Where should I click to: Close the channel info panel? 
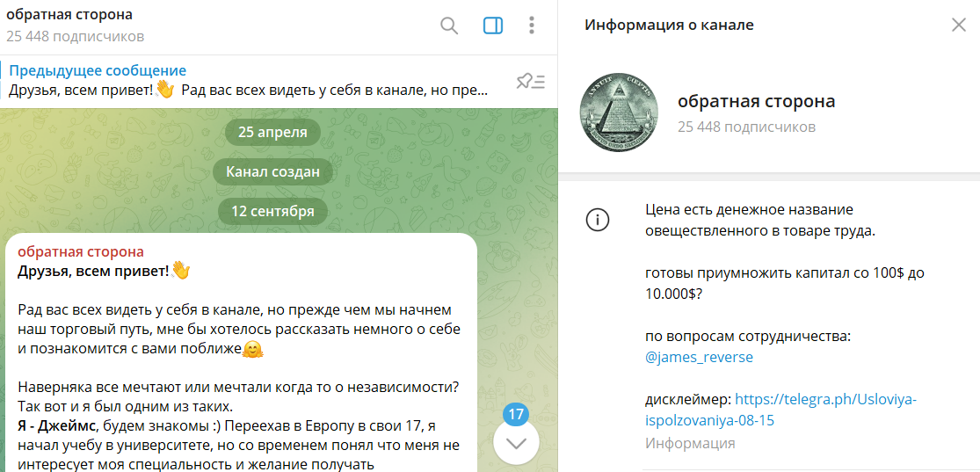click(958, 25)
